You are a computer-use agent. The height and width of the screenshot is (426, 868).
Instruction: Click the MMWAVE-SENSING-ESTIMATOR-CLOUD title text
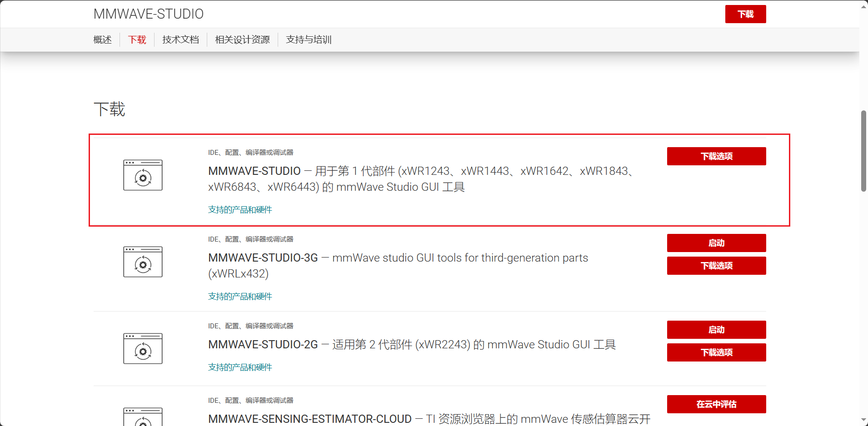(x=429, y=419)
